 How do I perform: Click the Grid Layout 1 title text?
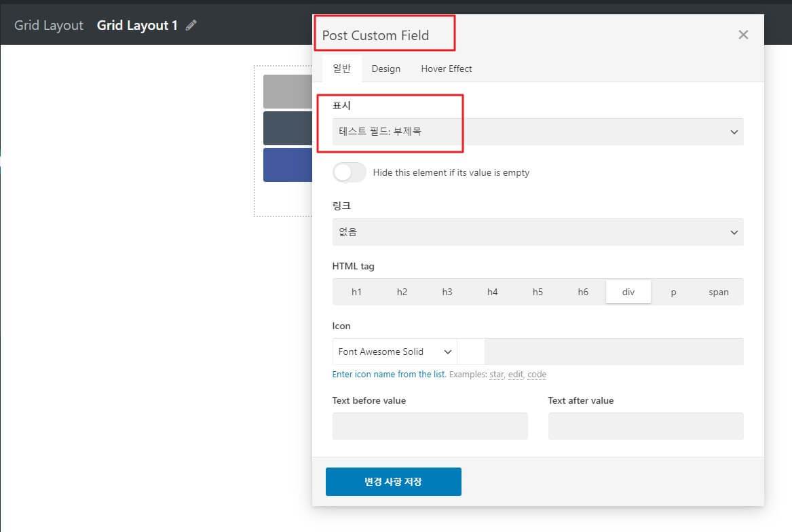pos(137,25)
